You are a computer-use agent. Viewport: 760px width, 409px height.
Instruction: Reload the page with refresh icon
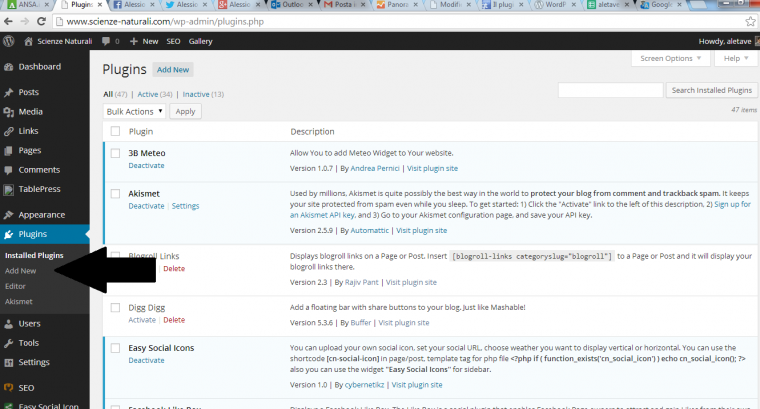click(x=41, y=21)
